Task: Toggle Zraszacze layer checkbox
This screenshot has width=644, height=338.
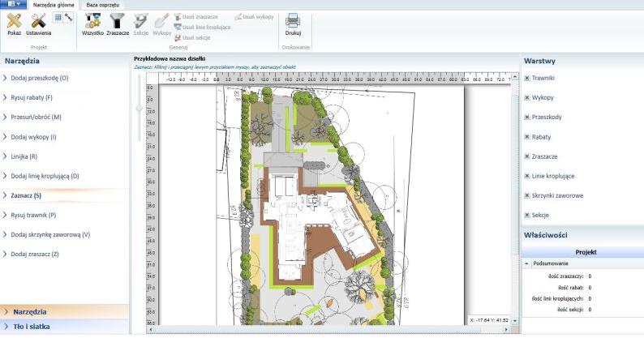Action: (x=527, y=156)
